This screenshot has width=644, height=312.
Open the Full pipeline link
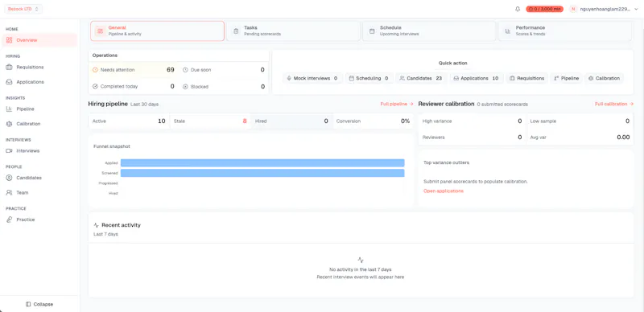coord(397,105)
